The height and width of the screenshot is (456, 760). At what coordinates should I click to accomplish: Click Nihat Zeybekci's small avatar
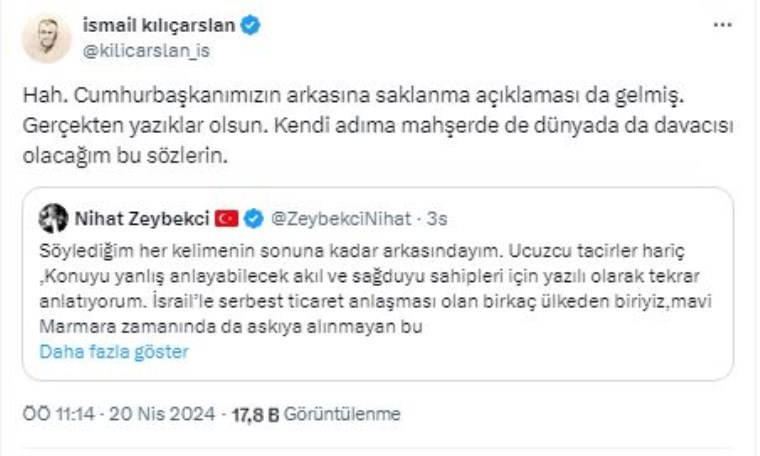pos(52,218)
